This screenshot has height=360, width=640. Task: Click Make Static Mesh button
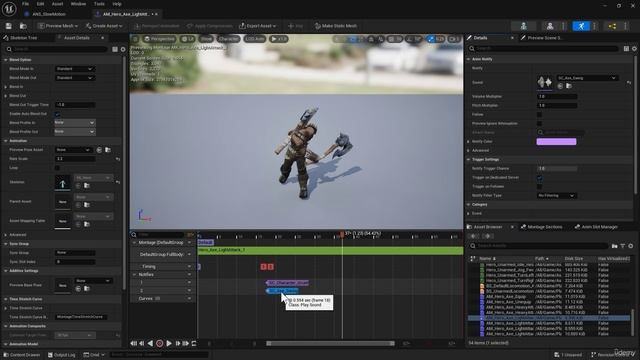(336, 26)
